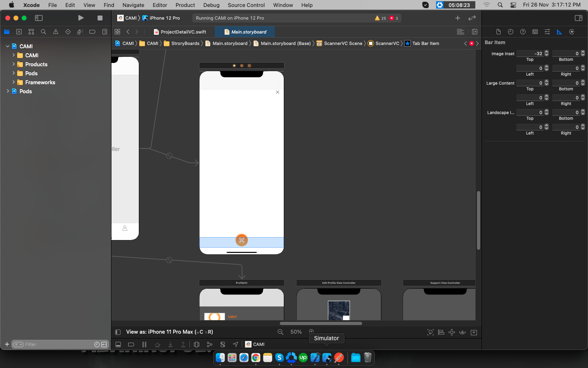Open the symbol navigator icon

31,32
